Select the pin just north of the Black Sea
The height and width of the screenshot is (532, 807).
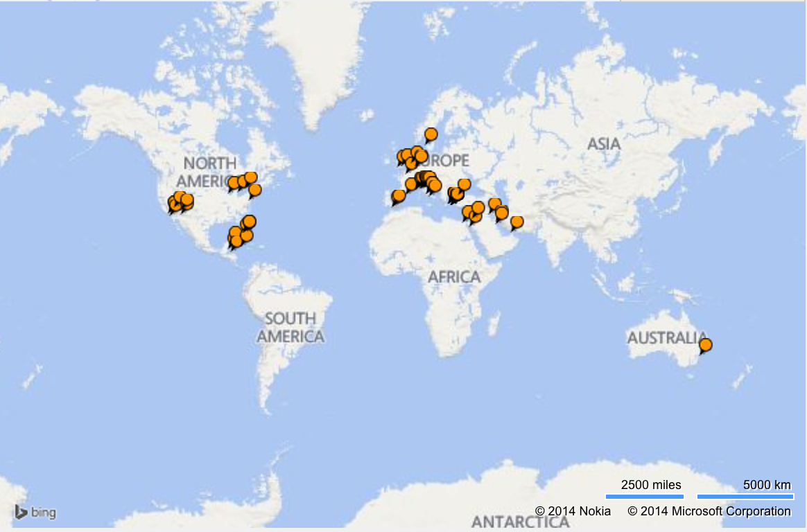pos(464,184)
